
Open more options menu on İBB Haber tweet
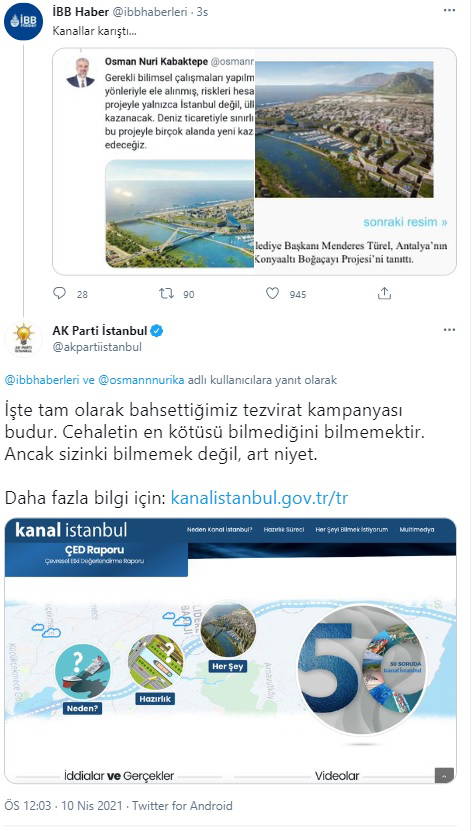click(x=449, y=11)
